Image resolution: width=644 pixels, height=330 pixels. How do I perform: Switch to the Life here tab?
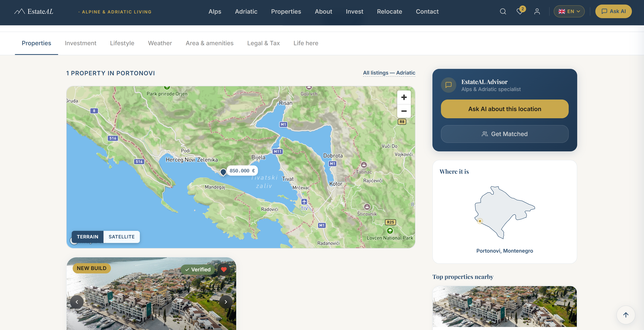306,43
